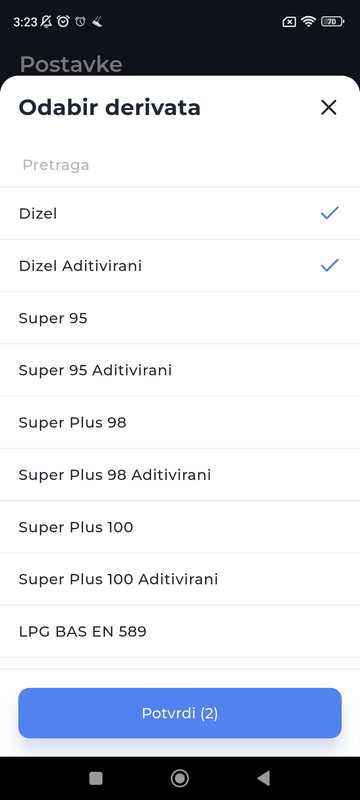
Task: Select the Super 95 fuel option
Action: coord(180,318)
